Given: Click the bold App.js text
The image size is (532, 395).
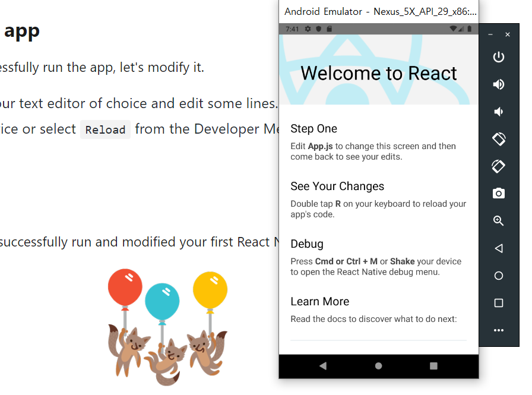Looking at the screenshot, I should click(320, 147).
